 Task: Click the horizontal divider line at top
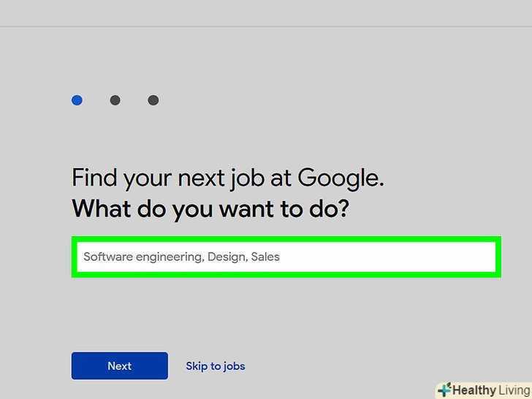[x=266, y=27]
